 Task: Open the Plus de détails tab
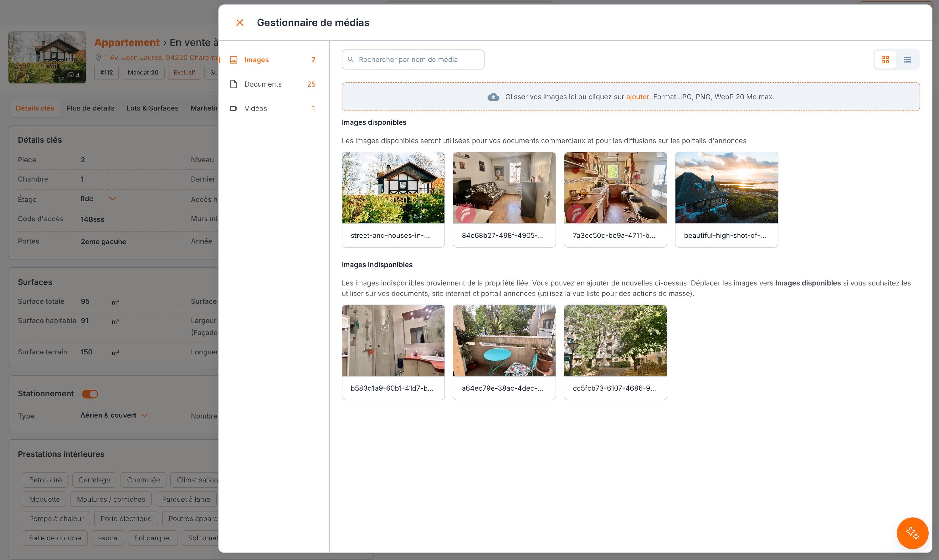click(90, 108)
